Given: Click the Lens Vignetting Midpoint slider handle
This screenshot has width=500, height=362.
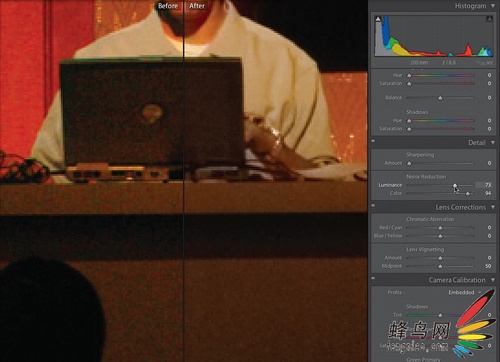Looking at the screenshot, I should coord(440,266).
